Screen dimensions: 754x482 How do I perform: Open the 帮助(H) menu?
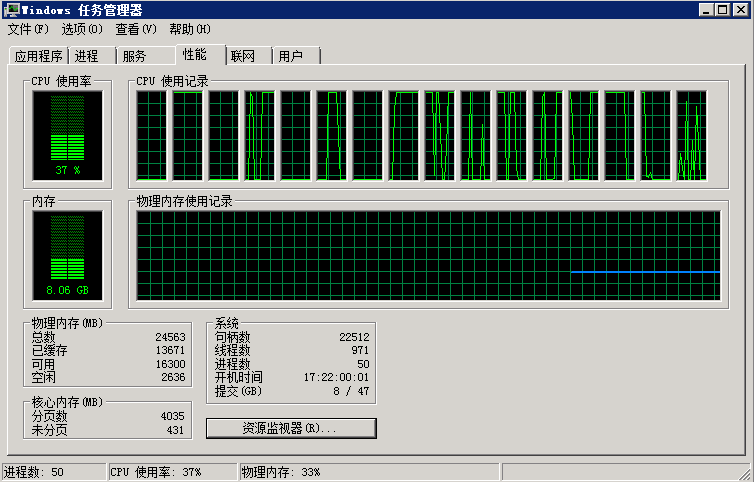pos(190,29)
